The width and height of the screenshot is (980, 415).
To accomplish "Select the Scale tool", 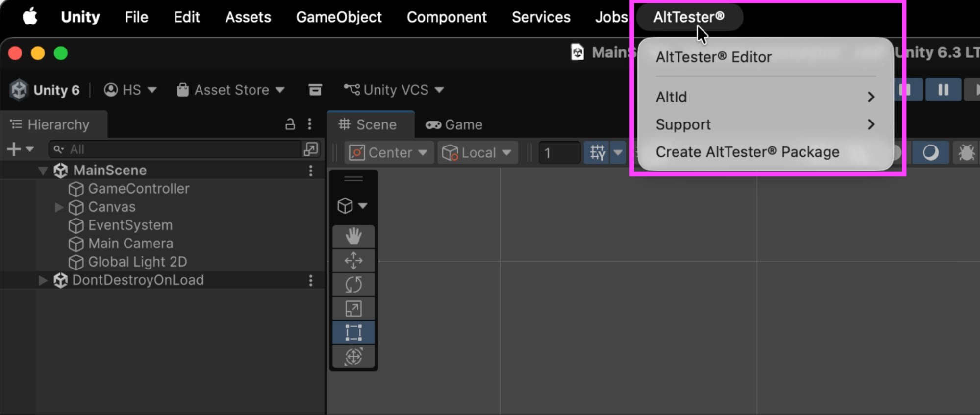I will tap(353, 309).
